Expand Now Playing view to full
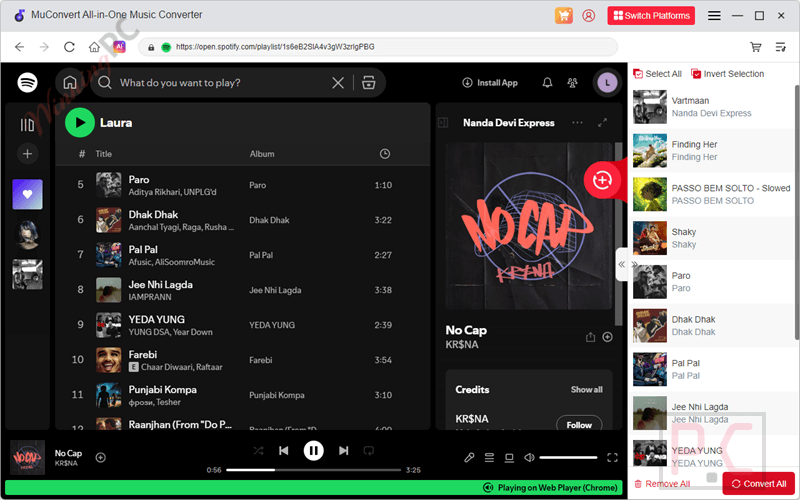800x500 pixels. click(603, 122)
